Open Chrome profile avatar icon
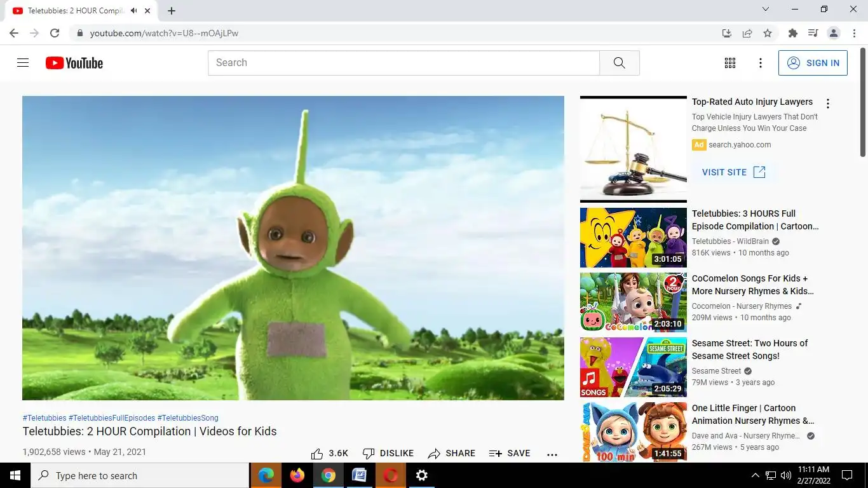Image resolution: width=868 pixels, height=488 pixels. point(834,33)
